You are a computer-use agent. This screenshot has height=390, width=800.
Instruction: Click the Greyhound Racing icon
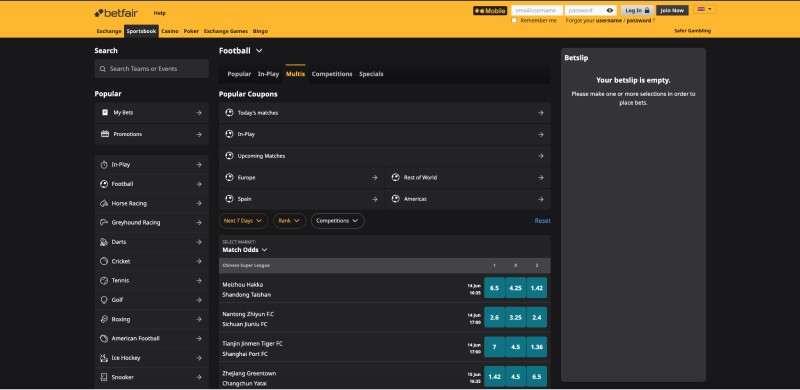click(x=104, y=223)
